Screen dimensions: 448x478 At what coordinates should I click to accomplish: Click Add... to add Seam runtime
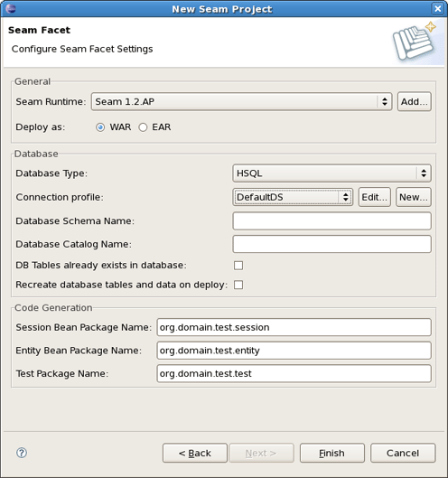click(x=415, y=101)
